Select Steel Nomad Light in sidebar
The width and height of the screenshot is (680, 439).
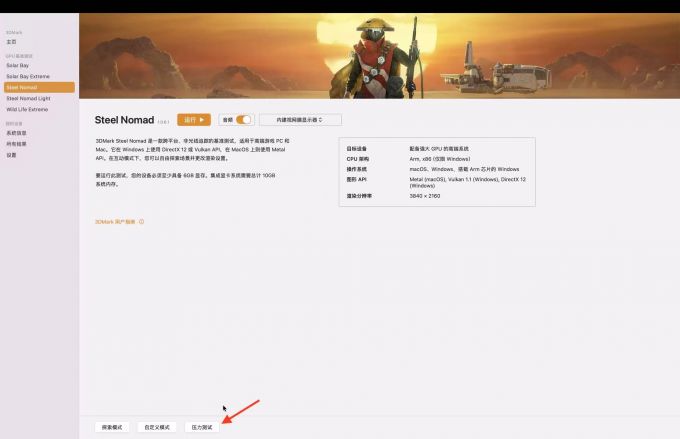point(28,98)
